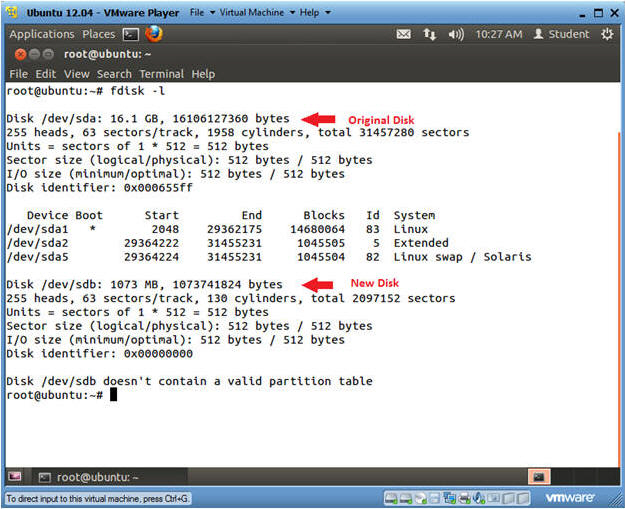Open the power gear session menu
The width and height of the screenshot is (625, 509).
tap(607, 34)
